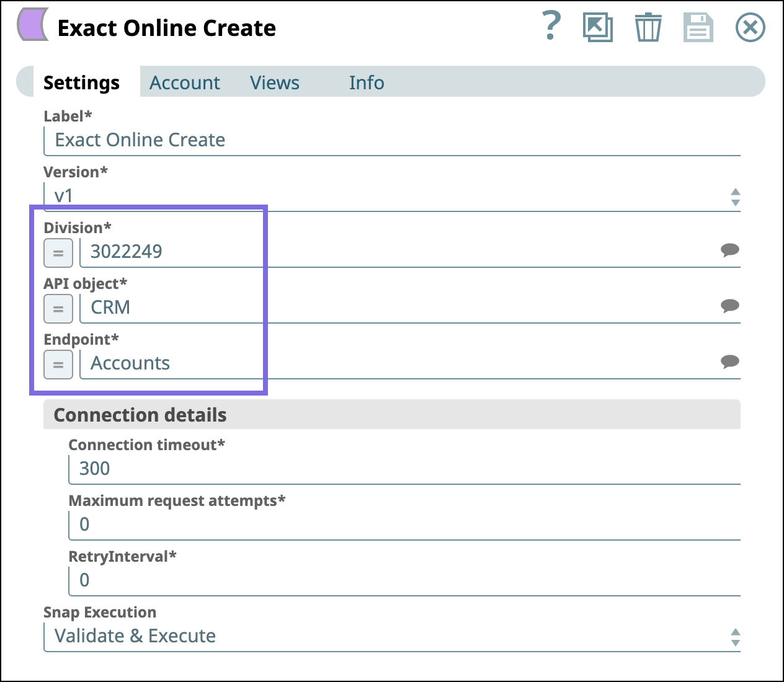Toggle expression mode for API object field
The height and width of the screenshot is (682, 784).
point(58,309)
